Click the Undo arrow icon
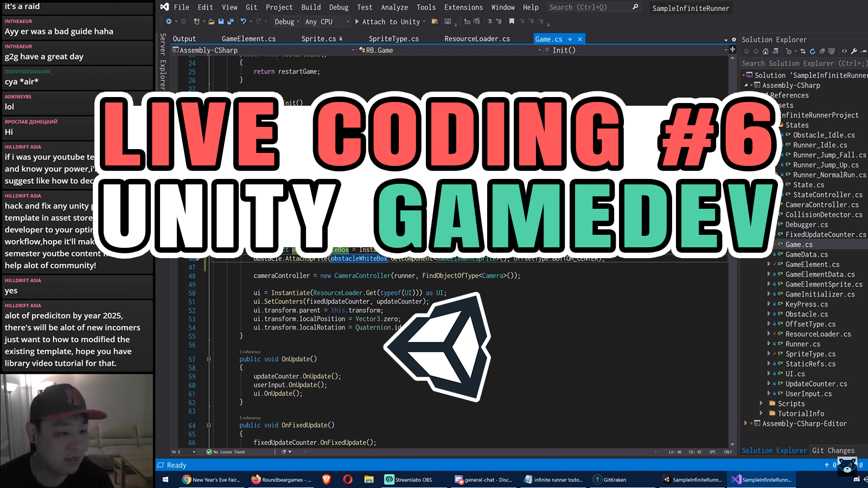This screenshot has width=868, height=488. 243,22
